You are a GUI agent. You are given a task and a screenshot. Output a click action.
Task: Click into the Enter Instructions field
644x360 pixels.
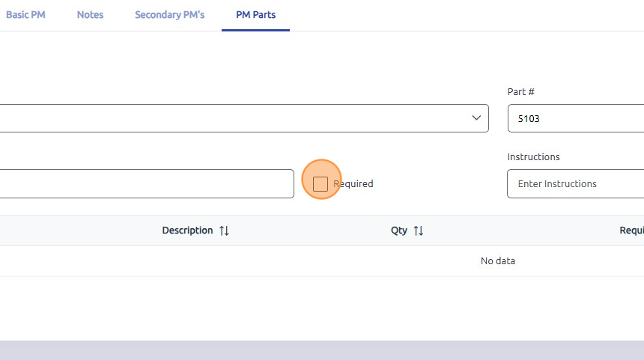click(574, 183)
